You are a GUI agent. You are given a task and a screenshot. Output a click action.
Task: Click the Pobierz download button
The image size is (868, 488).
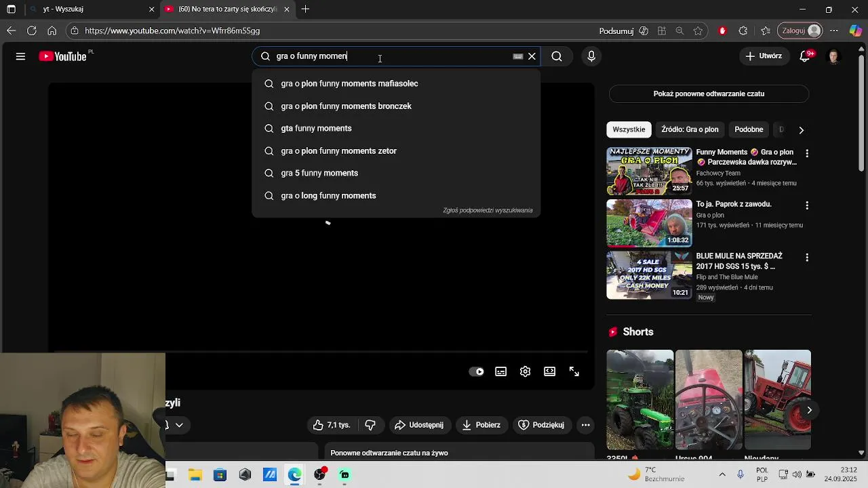481,425
